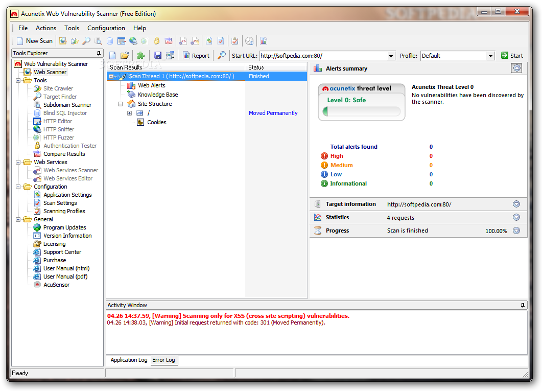Open HTTP Editor icon in top toolbar
This screenshot has width=543, height=392.
122,41
